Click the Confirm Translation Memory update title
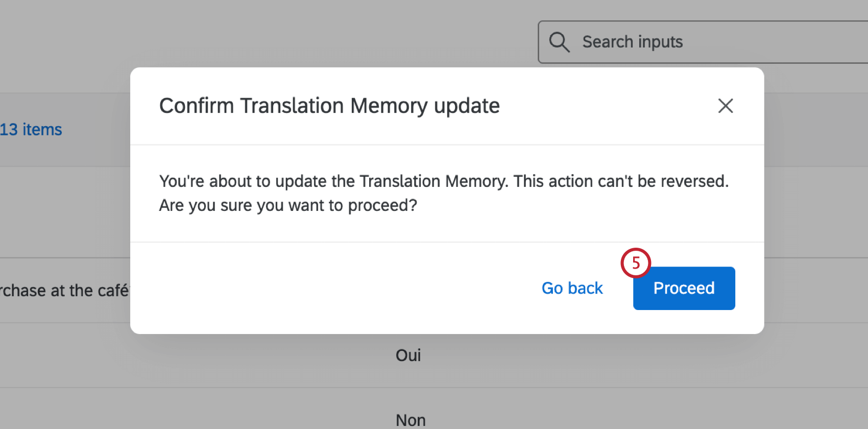Viewport: 868px width, 429px height. pos(329,106)
